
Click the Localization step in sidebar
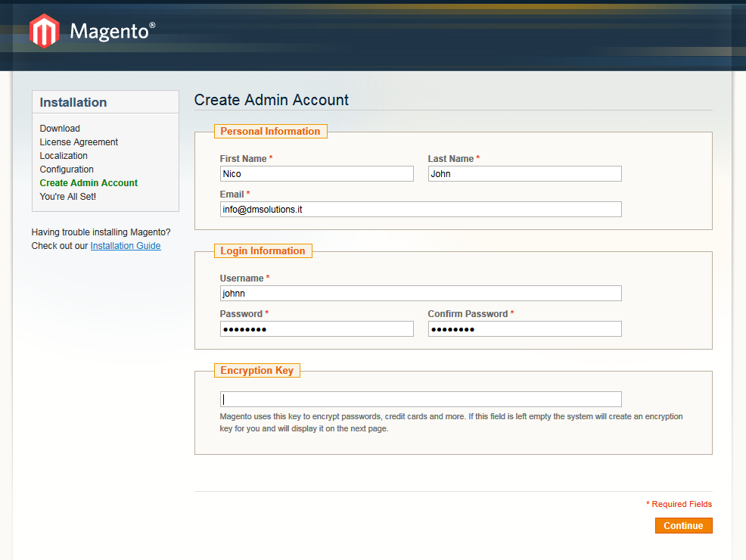[x=64, y=156]
